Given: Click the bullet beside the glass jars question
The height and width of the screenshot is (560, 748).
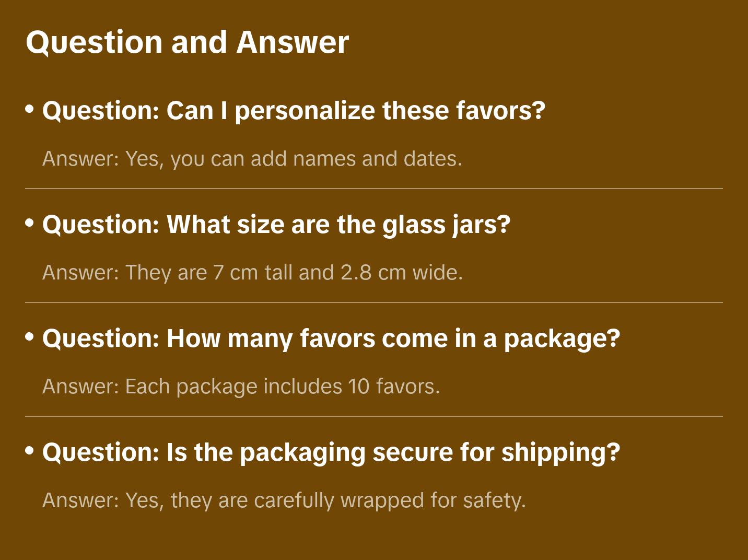Looking at the screenshot, I should 30,223.
